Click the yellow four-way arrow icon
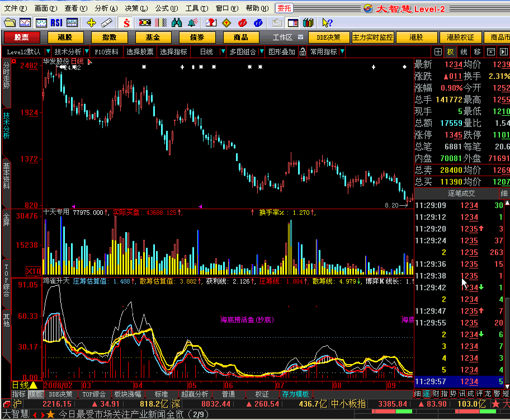510x420 pixels. point(91,22)
